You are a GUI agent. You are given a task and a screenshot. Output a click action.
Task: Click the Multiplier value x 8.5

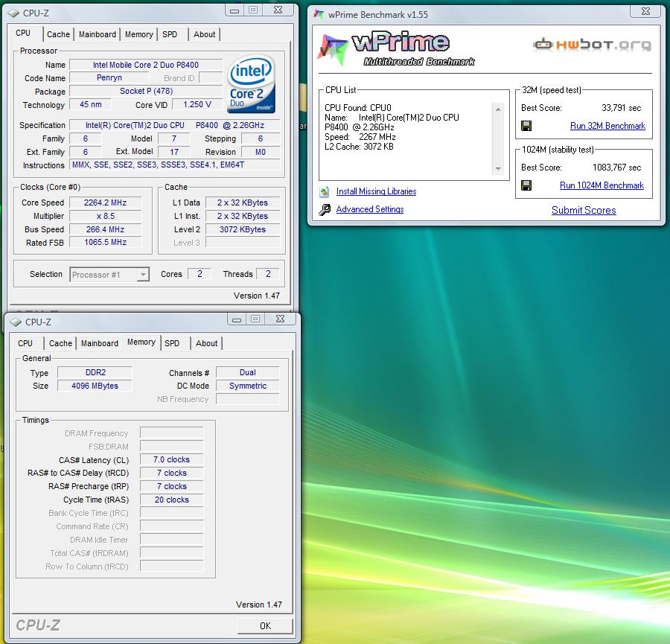[105, 216]
